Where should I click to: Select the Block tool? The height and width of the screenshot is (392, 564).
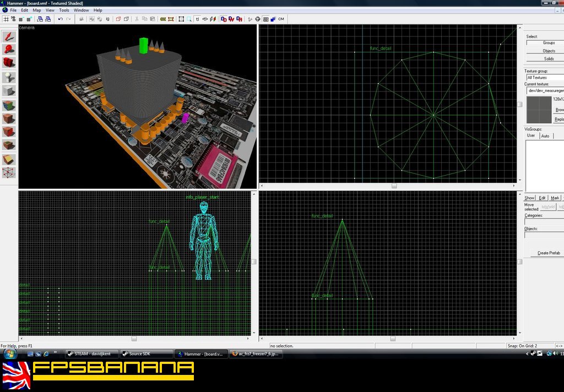click(x=9, y=91)
